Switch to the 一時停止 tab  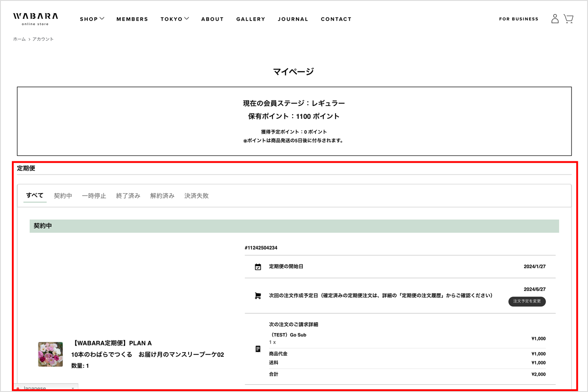[x=94, y=196]
